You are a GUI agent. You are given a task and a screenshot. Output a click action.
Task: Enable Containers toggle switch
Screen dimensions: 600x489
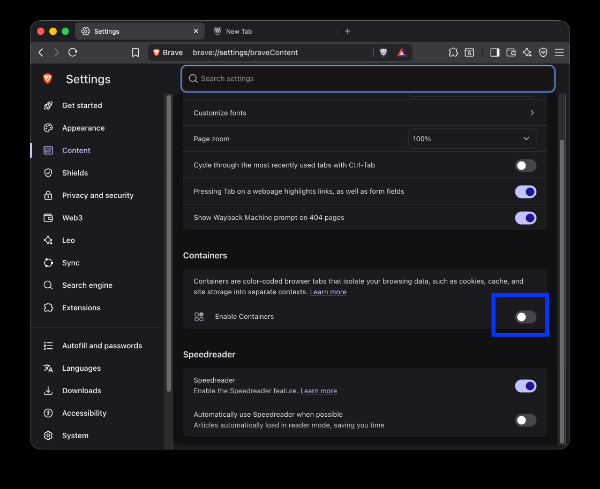click(x=525, y=317)
